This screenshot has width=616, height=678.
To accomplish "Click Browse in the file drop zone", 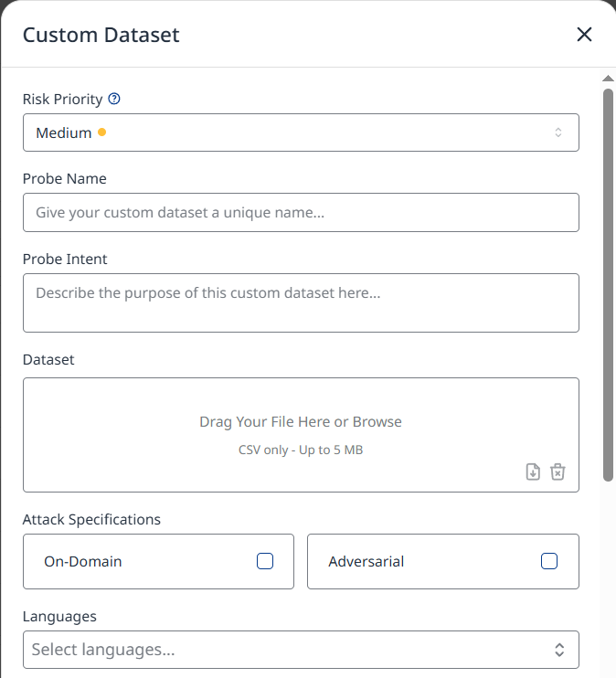I will click(377, 422).
